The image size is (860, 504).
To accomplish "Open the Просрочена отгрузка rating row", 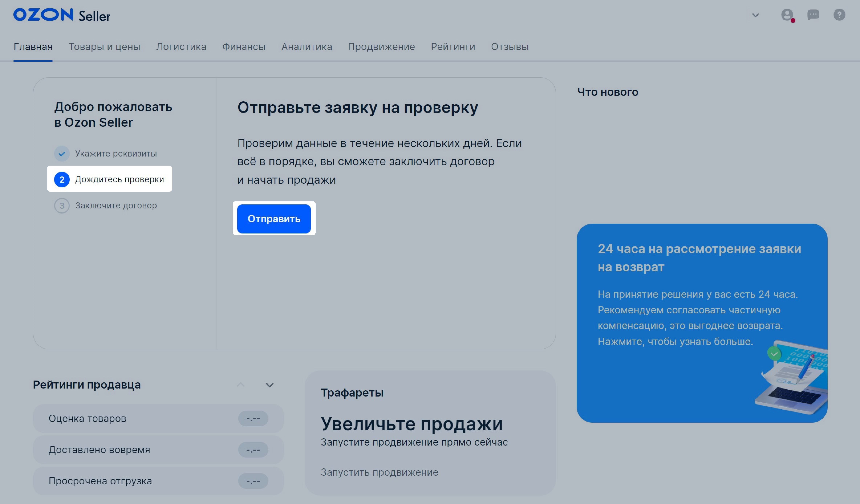I will click(158, 481).
